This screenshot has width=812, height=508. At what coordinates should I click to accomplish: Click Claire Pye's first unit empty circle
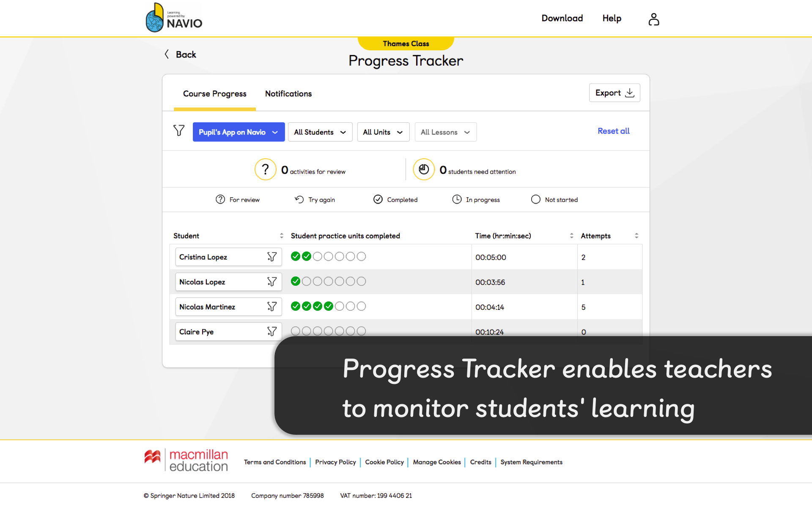coord(296,331)
